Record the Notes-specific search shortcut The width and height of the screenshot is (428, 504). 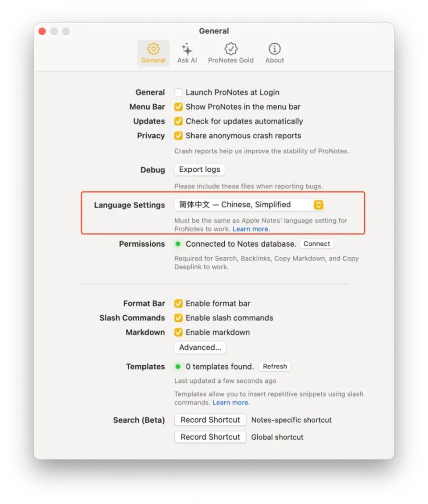[x=210, y=420]
